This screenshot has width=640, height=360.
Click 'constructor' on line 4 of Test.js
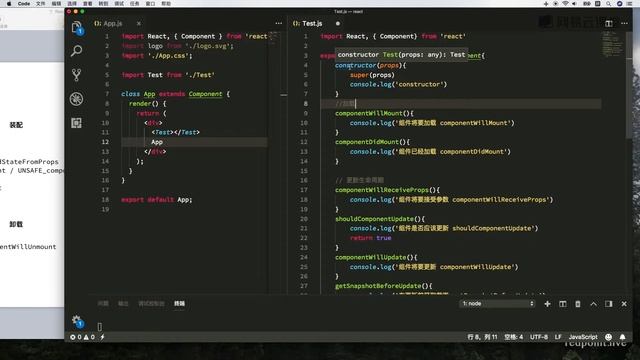[x=356, y=65]
